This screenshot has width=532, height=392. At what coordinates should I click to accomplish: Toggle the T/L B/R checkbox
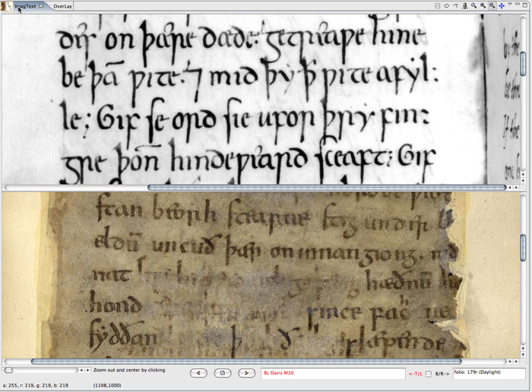429,374
